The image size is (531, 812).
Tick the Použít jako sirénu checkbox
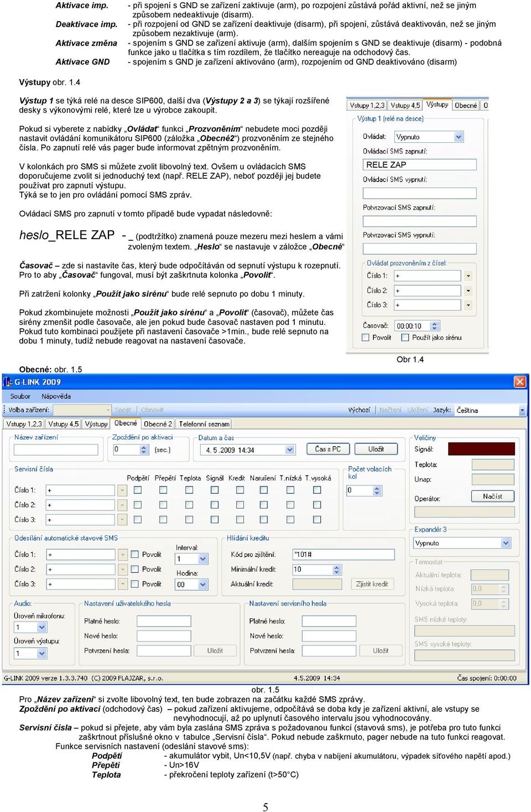pyautogui.click(x=405, y=338)
